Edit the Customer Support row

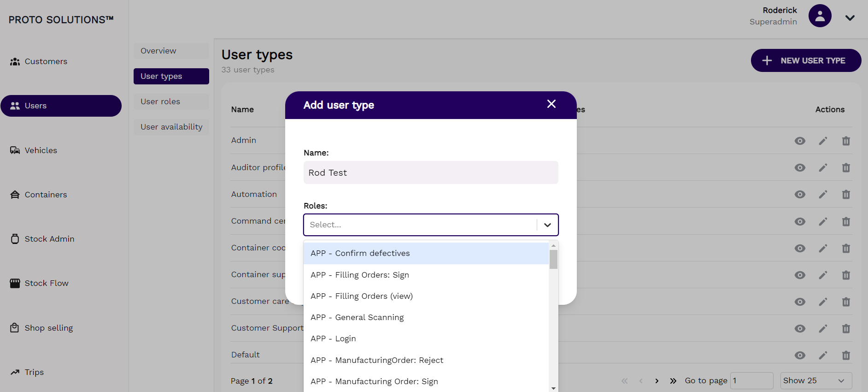point(823,328)
